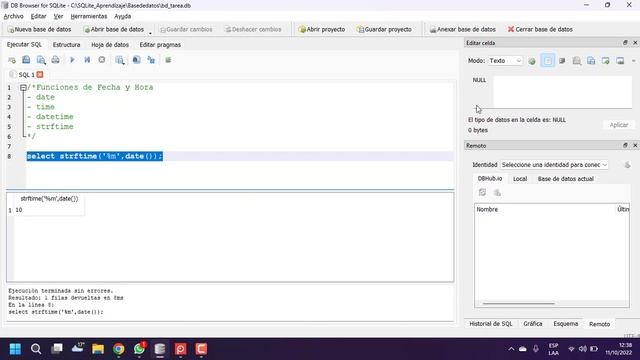Image resolution: width=640 pixels, height=360 pixels.
Task: Open Google Chrome from taskbar
Action: coord(119,349)
